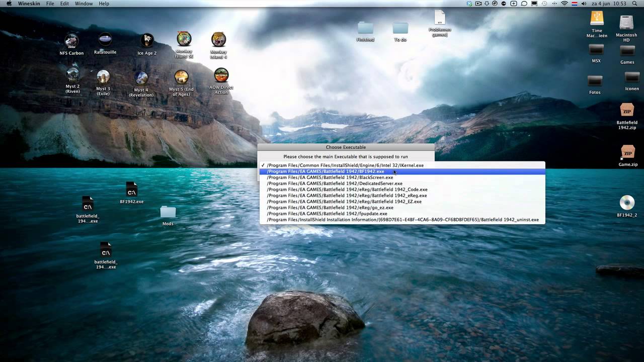Select the Ratatouille game icon

(105, 40)
